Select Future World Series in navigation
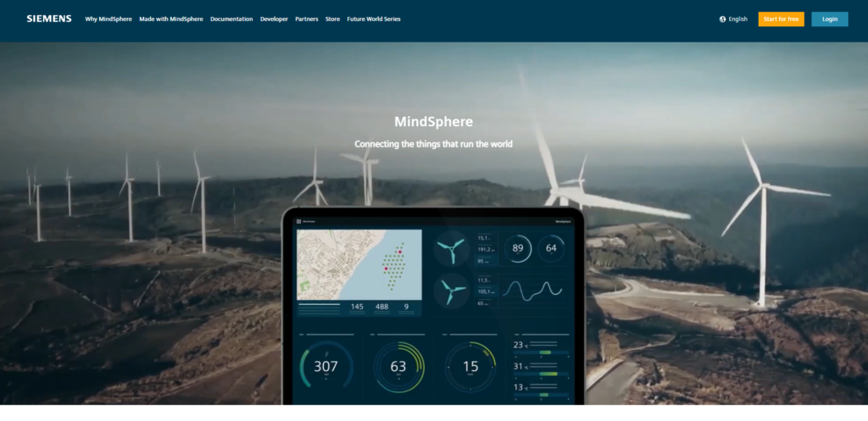 pyautogui.click(x=373, y=19)
